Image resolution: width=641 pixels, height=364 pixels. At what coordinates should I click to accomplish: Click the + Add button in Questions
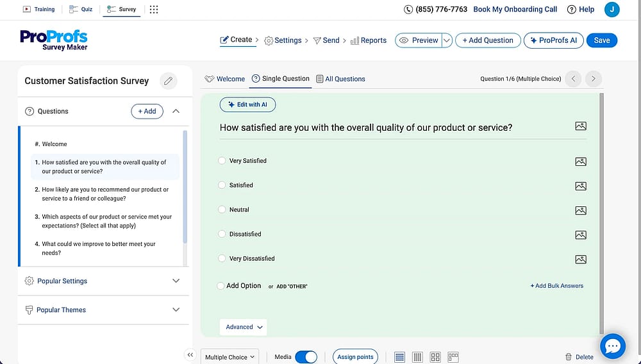pyautogui.click(x=147, y=111)
